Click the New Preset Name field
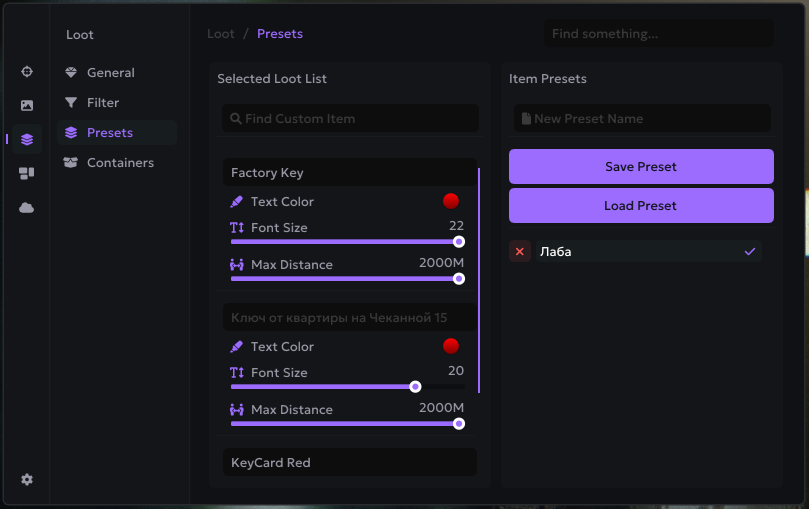Image resolution: width=809 pixels, height=509 pixels. (x=642, y=119)
